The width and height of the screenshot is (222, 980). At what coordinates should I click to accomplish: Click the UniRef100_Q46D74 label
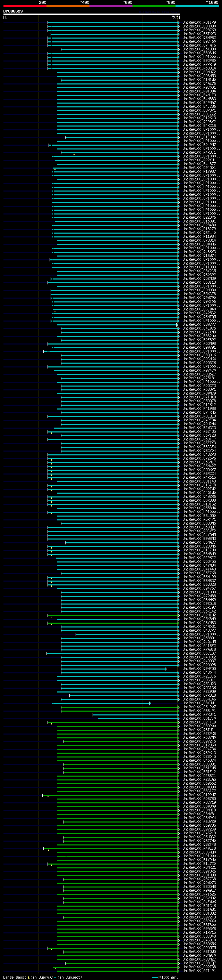(x=199, y=760)
